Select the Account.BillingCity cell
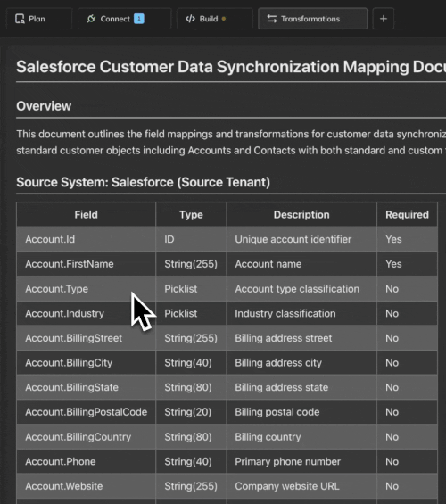The height and width of the screenshot is (504, 446). (87, 362)
